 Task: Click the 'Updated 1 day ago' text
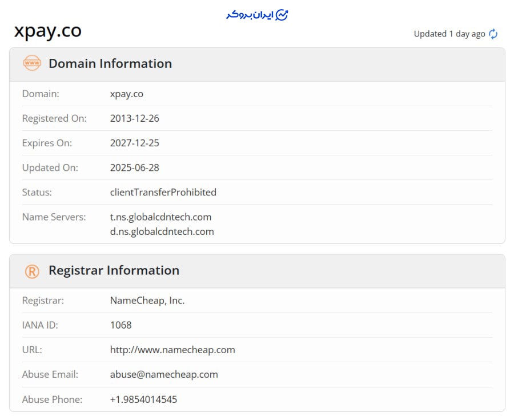(449, 34)
